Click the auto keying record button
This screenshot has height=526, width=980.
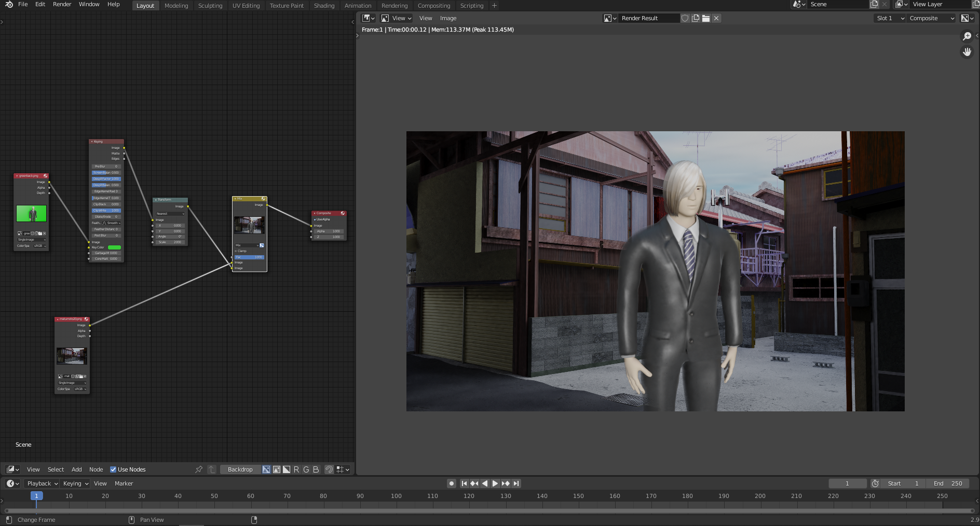tap(452, 483)
